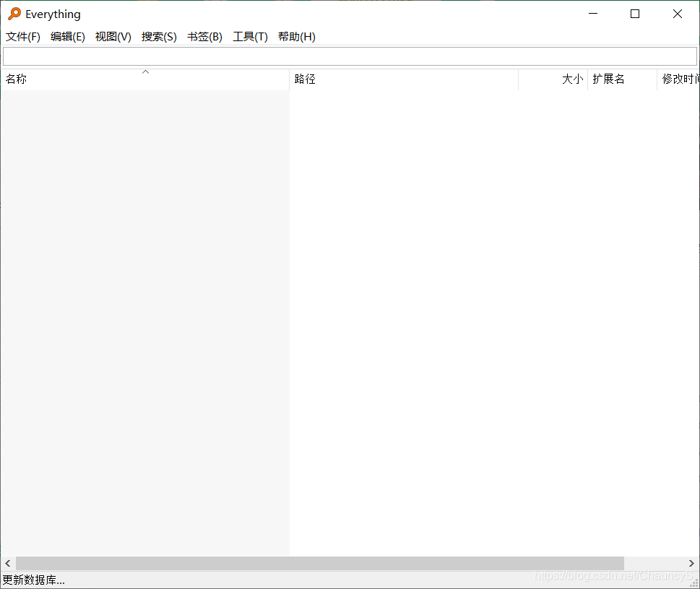
Task: Click the horizontal scrollbar thumb
Action: pyautogui.click(x=319, y=563)
